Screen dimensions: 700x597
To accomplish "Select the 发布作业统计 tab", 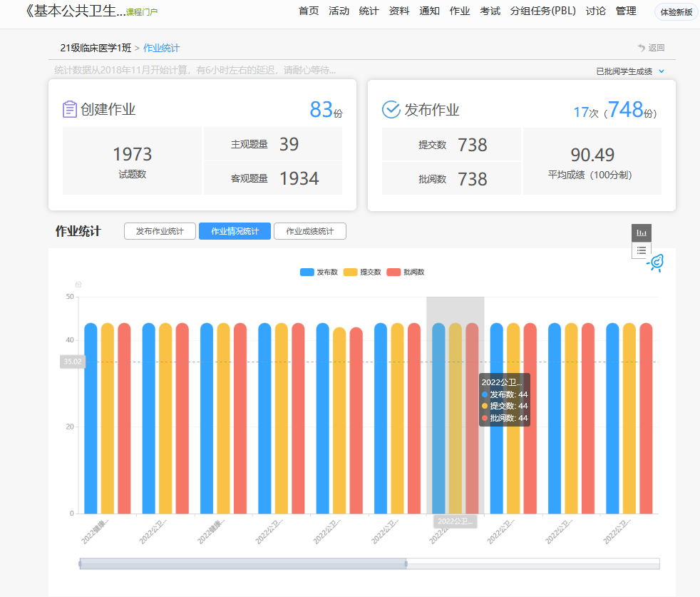I will (160, 231).
